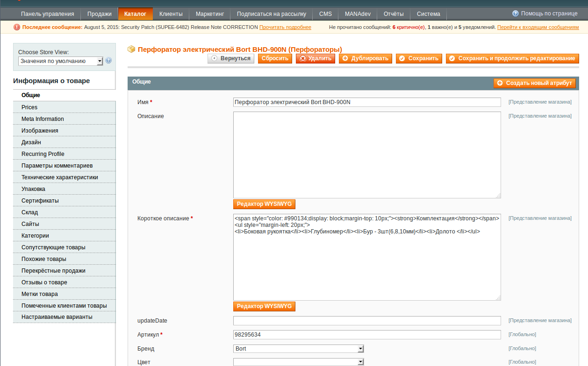The image size is (588, 366).
Task: Select the Сертификаты tab
Action: pyautogui.click(x=64, y=201)
